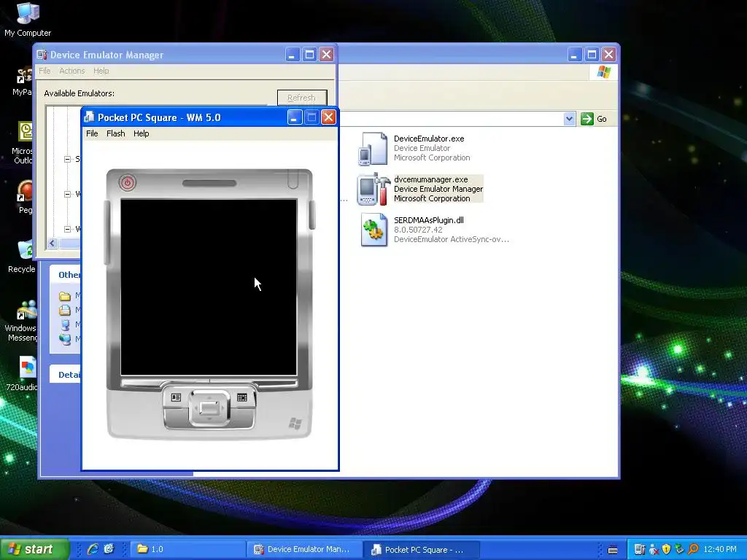Open the Explorer address bar dropdown arrow
Viewport: 747px width, 560px height.
click(569, 119)
